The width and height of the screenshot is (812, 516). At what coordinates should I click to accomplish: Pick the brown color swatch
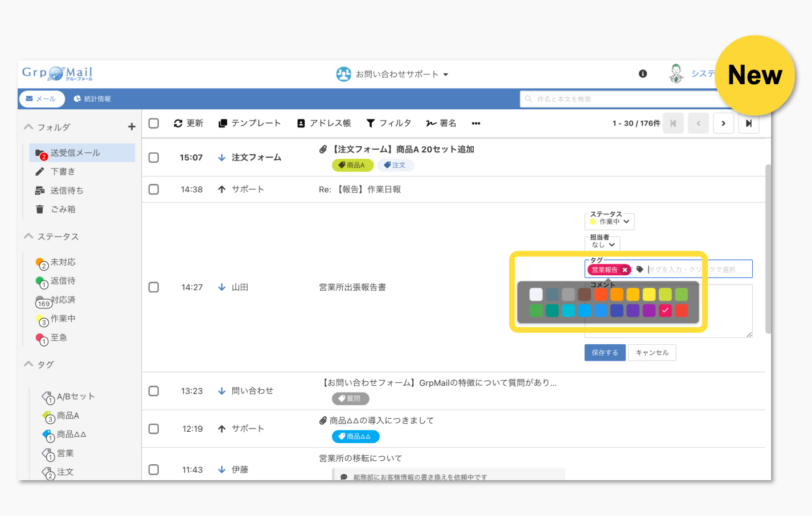(585, 294)
